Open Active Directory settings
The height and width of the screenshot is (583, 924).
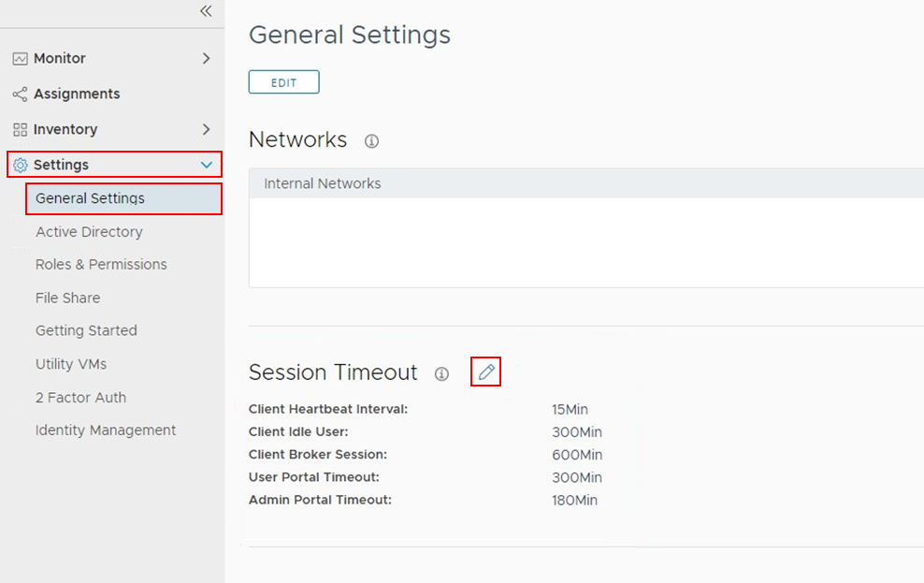click(x=89, y=232)
